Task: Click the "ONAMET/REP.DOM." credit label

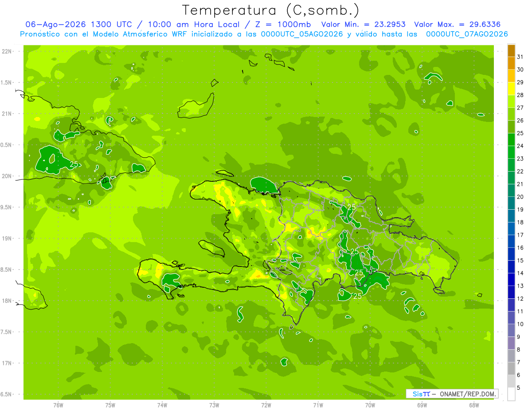Action: pos(467,394)
